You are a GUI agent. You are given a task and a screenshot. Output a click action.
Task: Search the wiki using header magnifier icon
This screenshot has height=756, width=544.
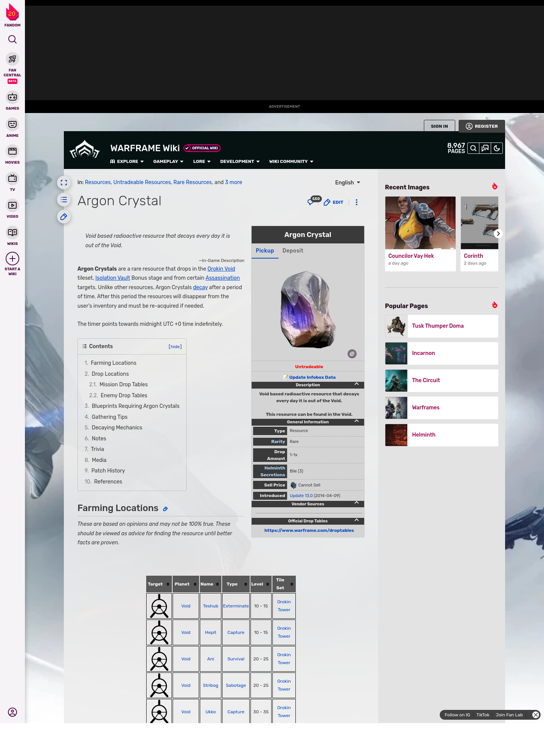tap(473, 149)
